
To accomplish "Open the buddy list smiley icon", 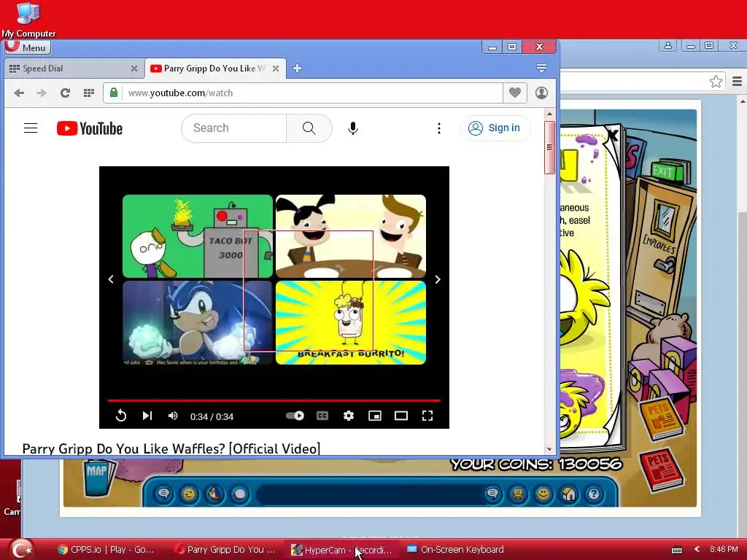I will point(543,494).
